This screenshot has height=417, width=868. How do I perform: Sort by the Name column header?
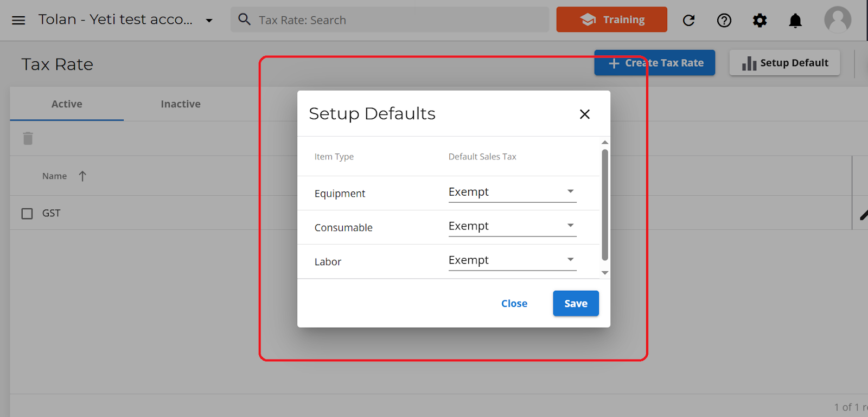tap(55, 176)
